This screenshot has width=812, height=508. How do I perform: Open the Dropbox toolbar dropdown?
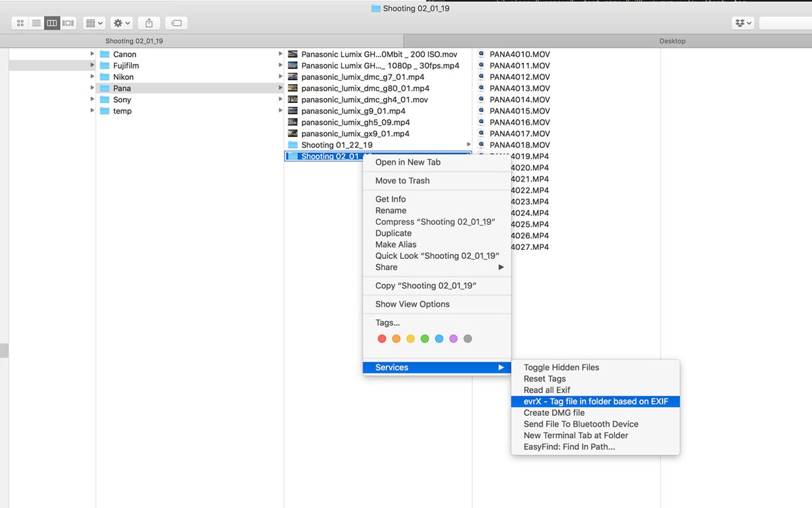click(743, 23)
